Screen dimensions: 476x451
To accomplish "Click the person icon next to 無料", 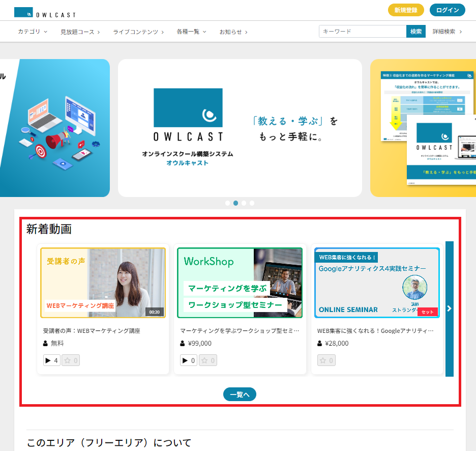I will (45, 344).
